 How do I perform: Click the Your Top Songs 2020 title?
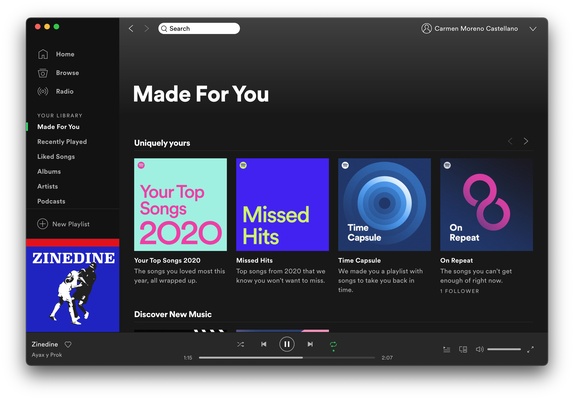click(x=167, y=261)
